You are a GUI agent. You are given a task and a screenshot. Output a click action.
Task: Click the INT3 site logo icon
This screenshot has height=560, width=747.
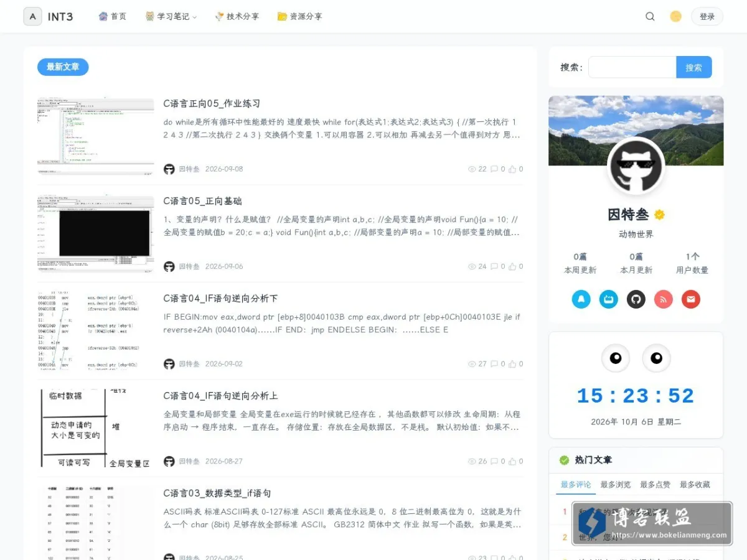pyautogui.click(x=32, y=16)
